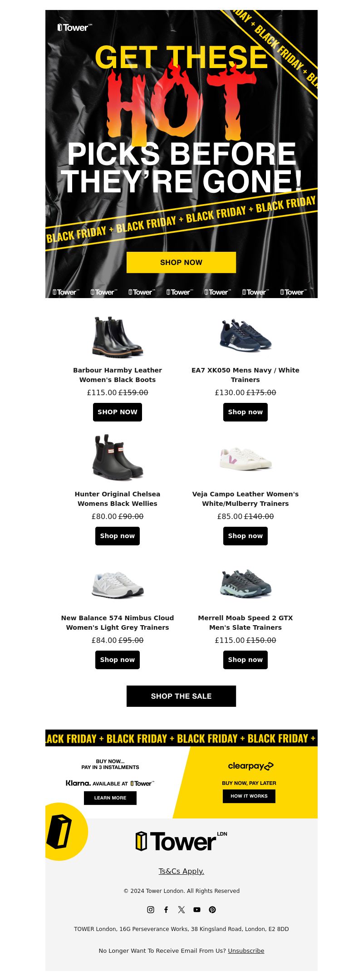
Task: Click Shop now under Hunter Chelsea Wellies
Action: point(118,536)
